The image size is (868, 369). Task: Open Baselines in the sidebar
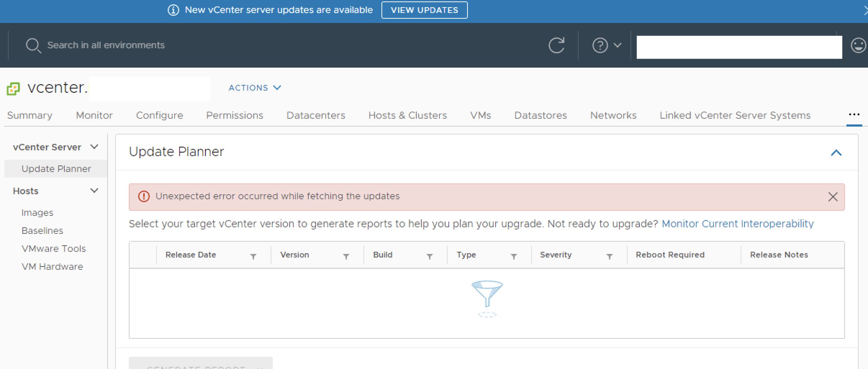coord(42,231)
